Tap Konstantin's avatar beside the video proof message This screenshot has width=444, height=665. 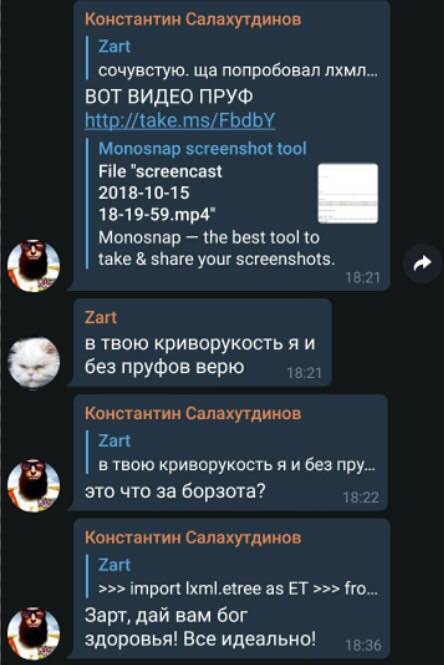[34, 265]
